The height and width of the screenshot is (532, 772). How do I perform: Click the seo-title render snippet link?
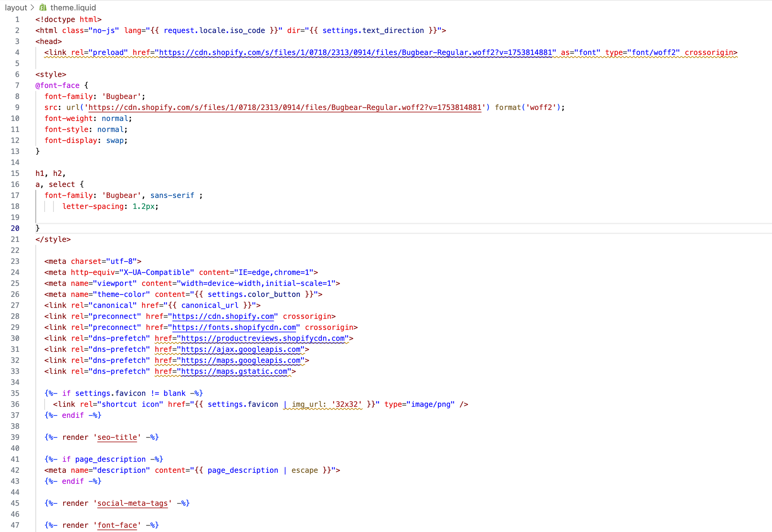click(117, 437)
